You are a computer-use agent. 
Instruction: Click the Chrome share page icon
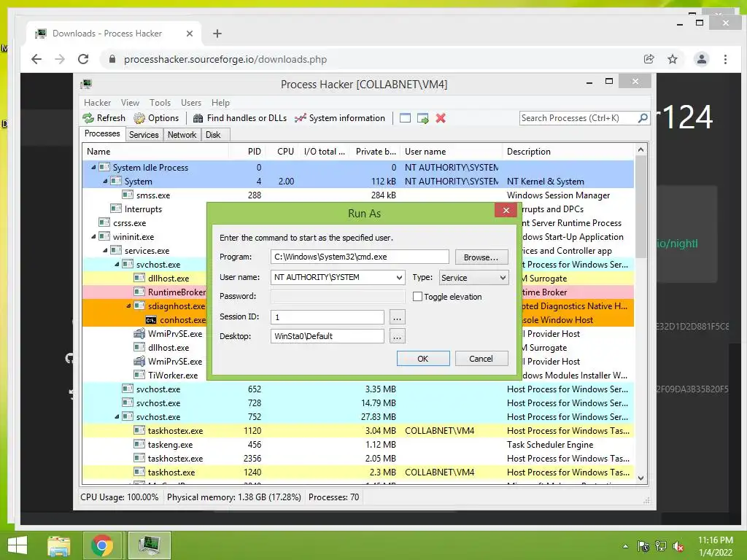[649, 59]
